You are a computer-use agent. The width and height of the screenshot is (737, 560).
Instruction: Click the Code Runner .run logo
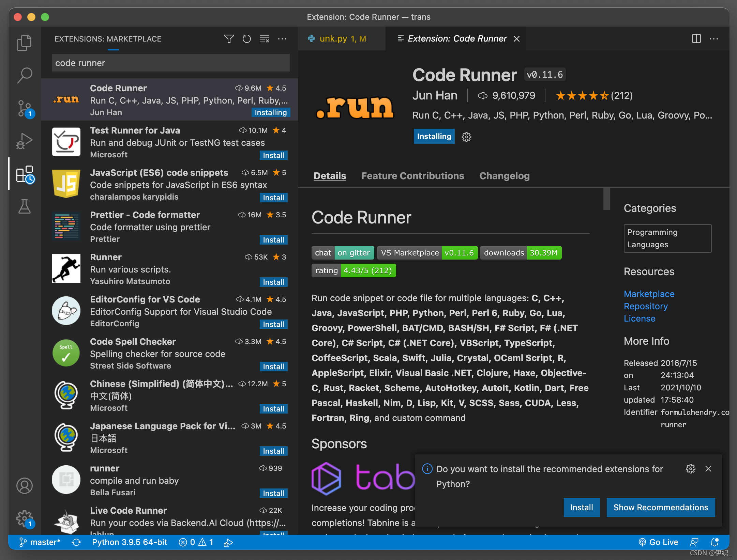click(355, 107)
